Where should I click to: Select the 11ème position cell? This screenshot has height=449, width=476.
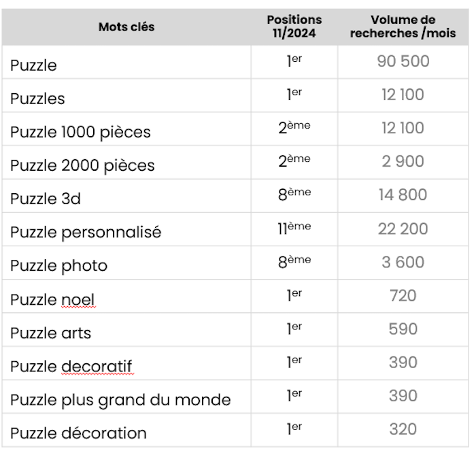pyautogui.click(x=294, y=229)
